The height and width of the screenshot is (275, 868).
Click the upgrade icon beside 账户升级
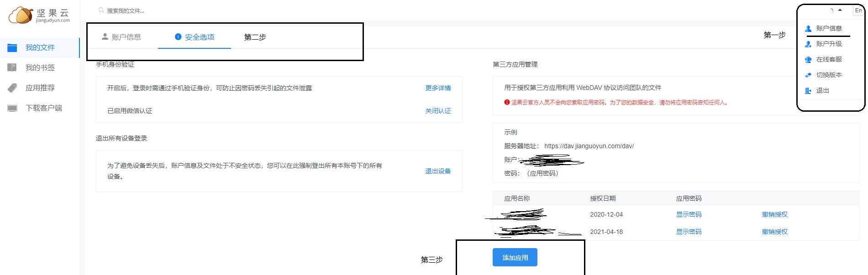[x=808, y=44]
